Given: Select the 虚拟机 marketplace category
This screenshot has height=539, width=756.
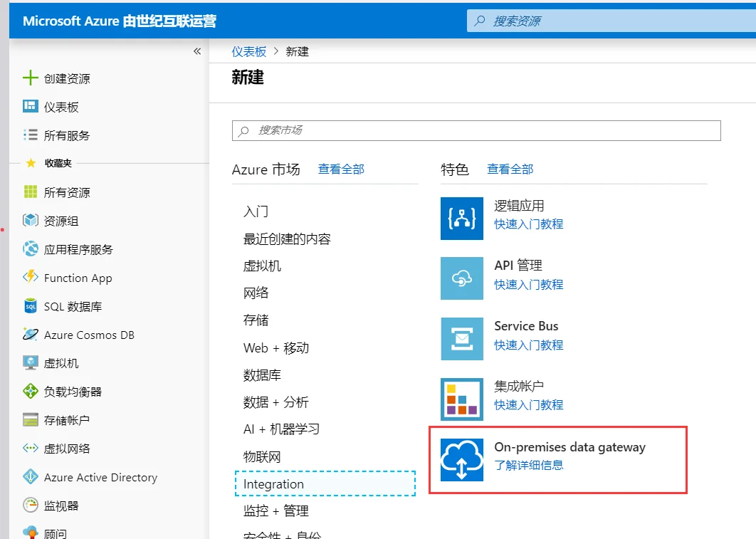Looking at the screenshot, I should pos(262,266).
